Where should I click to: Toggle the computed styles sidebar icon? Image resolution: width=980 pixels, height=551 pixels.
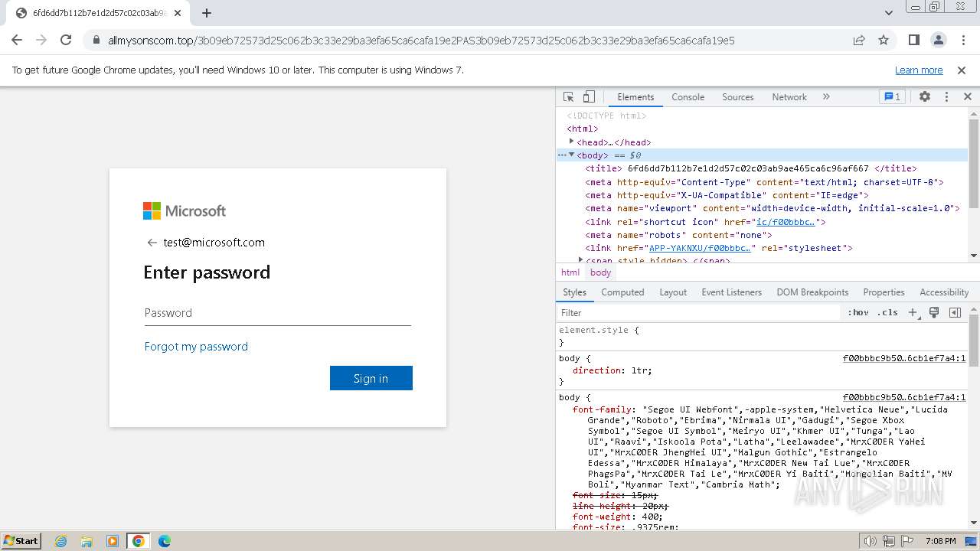point(955,312)
